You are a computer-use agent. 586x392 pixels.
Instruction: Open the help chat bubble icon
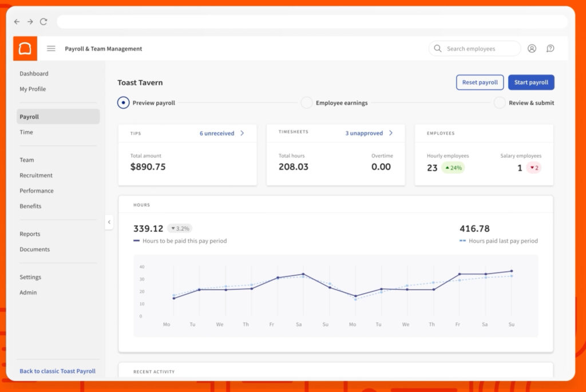550,49
